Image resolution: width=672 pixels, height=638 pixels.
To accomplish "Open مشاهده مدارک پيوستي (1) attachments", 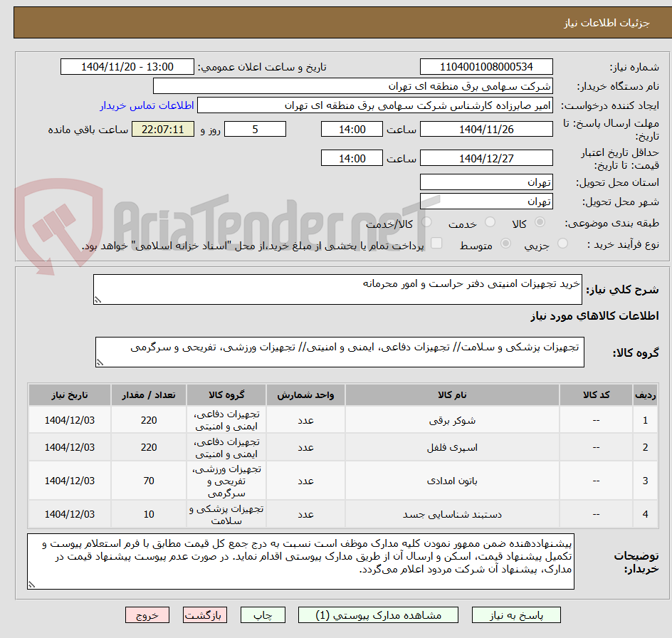I will [378, 615].
